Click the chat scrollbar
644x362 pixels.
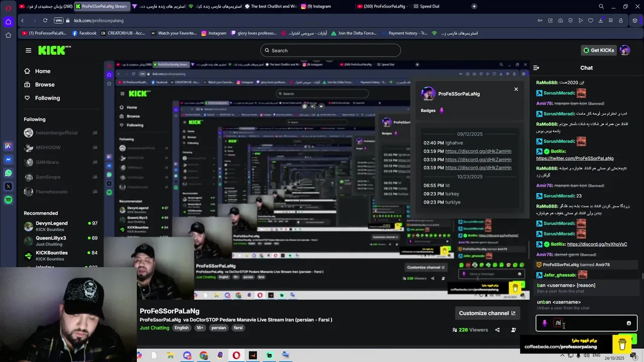(x=642, y=276)
